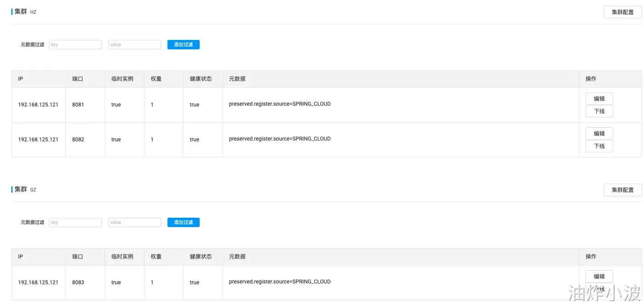Click the IP address in the 8081 row
Image resolution: width=644 pixels, height=305 pixels.
[38, 105]
